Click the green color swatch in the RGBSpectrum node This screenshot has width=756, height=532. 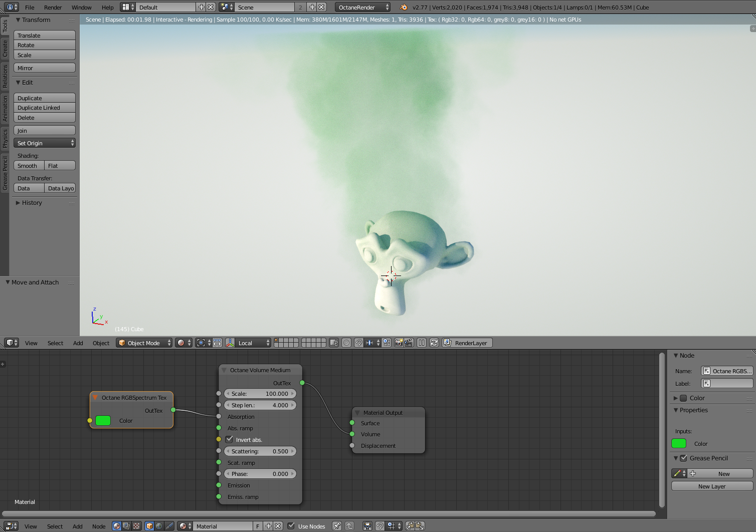pyautogui.click(x=103, y=421)
